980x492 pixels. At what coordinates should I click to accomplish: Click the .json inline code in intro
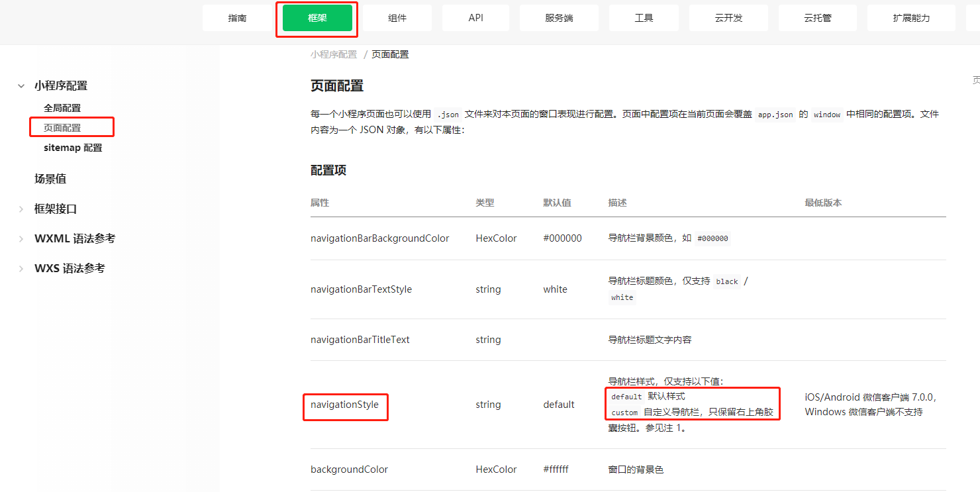(x=448, y=114)
